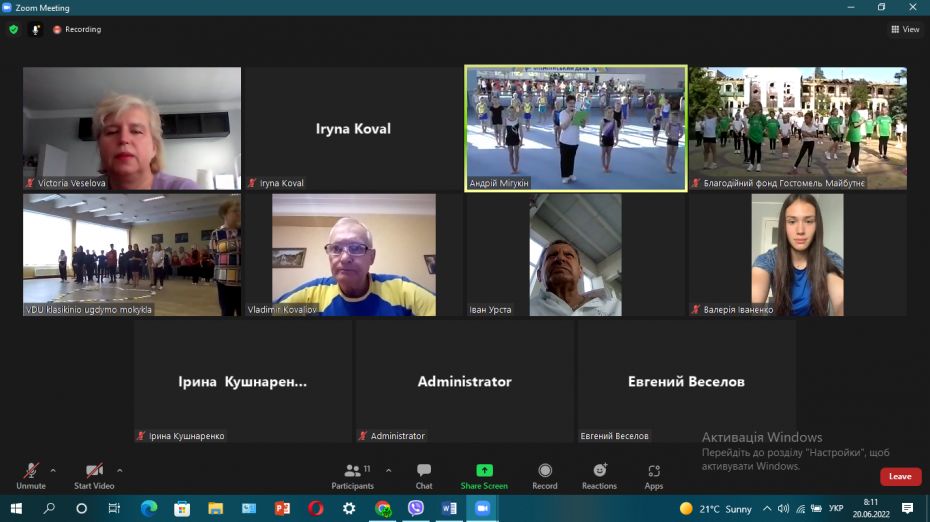The image size is (930, 522).
Task: Turn on camera with Start Video
Action: pos(94,475)
